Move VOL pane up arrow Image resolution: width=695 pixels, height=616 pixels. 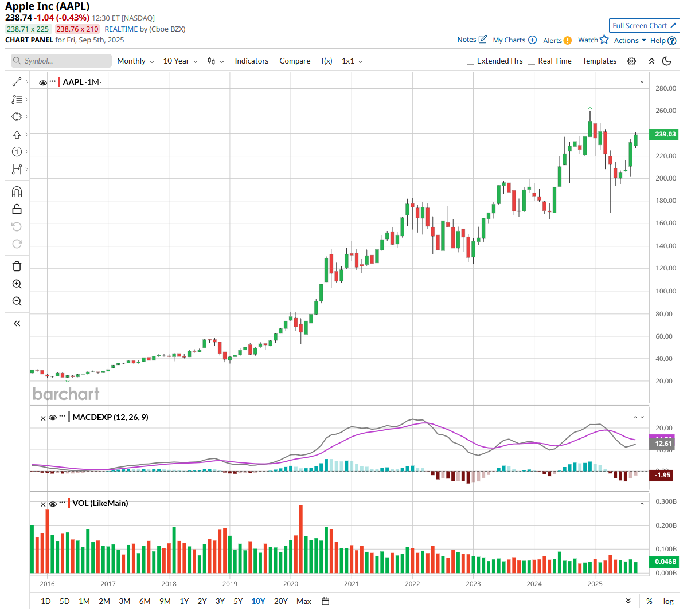tap(642, 503)
